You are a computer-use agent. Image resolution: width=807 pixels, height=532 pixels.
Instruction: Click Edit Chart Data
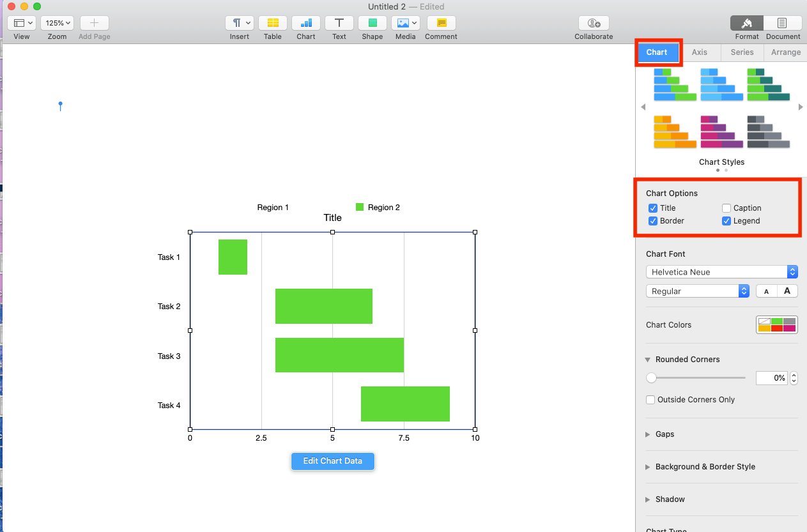[x=332, y=461]
